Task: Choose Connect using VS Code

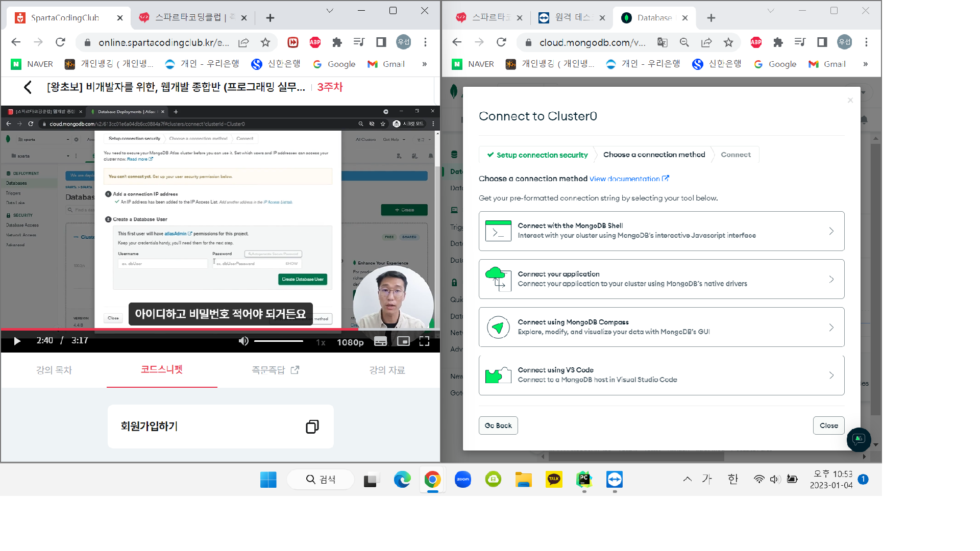Action: tap(661, 375)
